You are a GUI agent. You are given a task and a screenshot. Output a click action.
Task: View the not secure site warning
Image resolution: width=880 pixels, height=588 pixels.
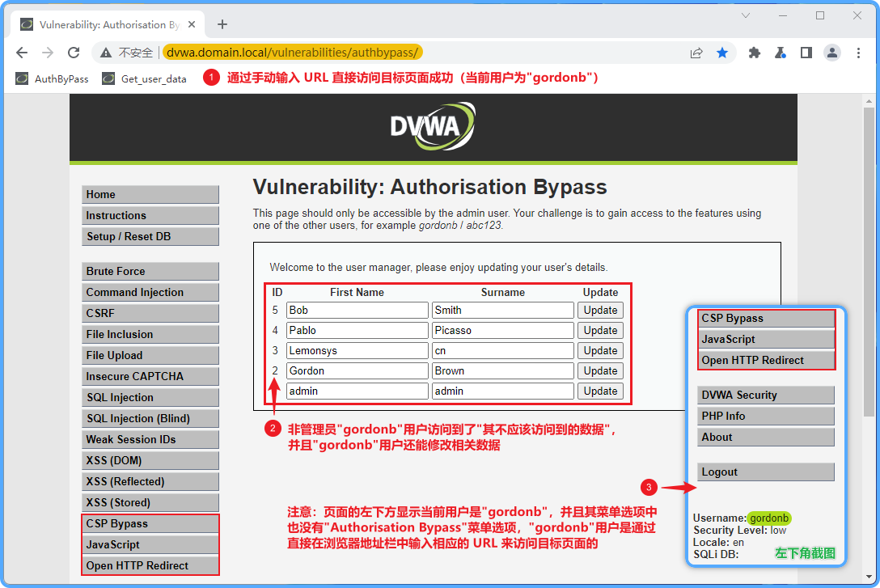[126, 53]
